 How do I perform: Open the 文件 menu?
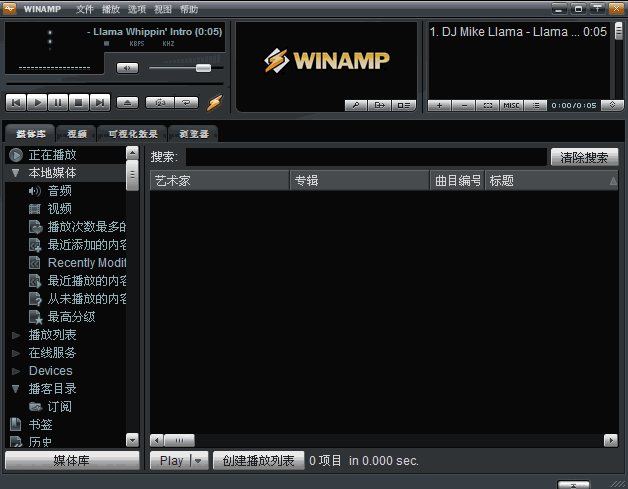coord(85,9)
